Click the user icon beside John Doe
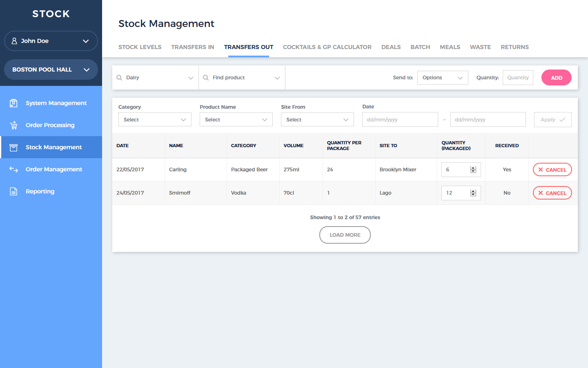Image resolution: width=588 pixels, height=368 pixels. coord(14,41)
